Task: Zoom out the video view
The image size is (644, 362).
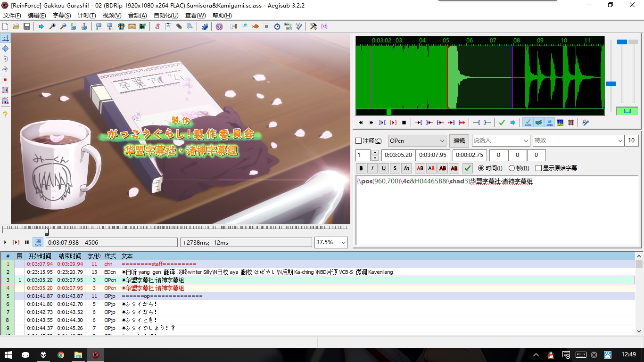Action: pyautogui.click(x=63, y=26)
